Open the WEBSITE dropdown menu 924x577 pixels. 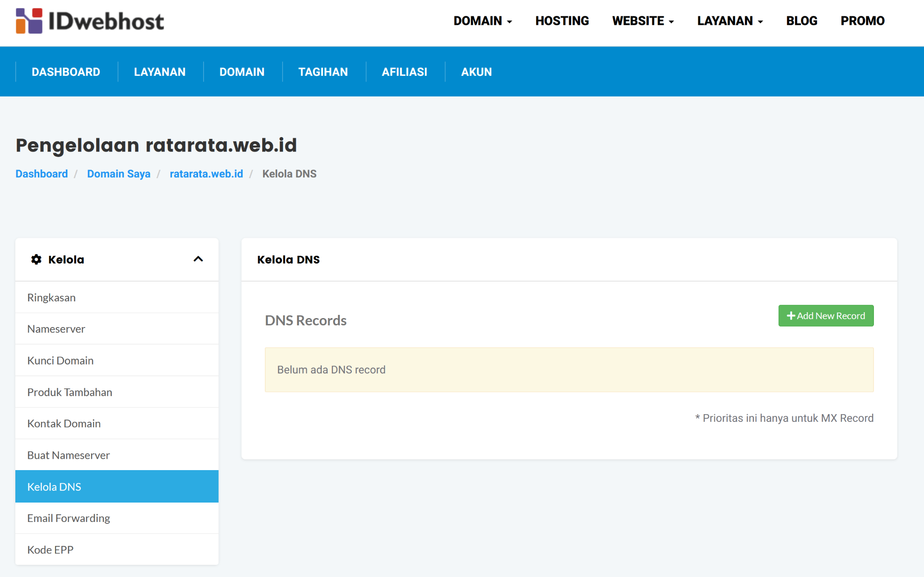pos(642,21)
